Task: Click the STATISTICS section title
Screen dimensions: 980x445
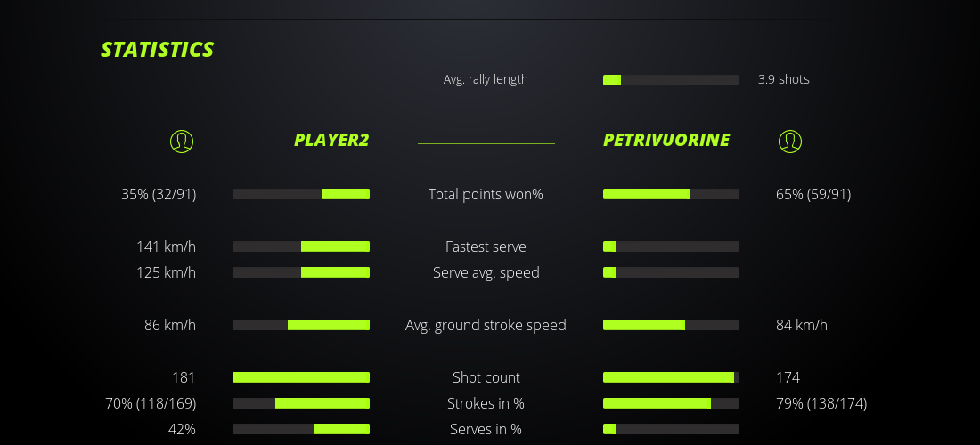Action: [158, 50]
